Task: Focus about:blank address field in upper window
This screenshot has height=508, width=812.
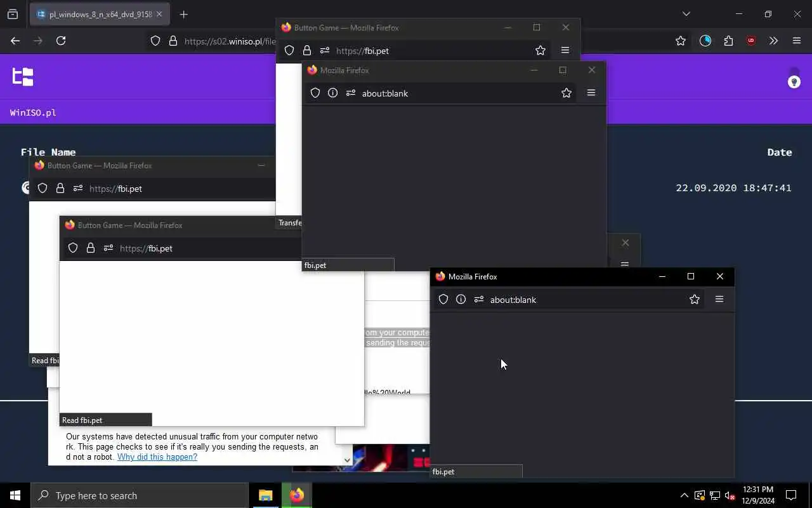Action: [385, 93]
